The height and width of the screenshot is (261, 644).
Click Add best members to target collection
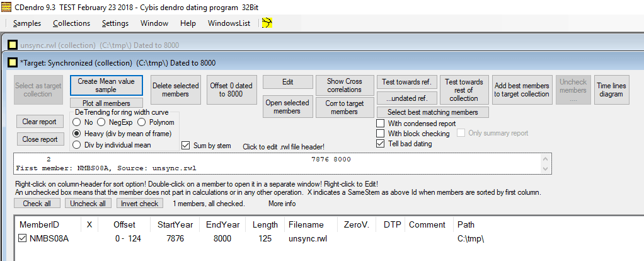[522, 90]
